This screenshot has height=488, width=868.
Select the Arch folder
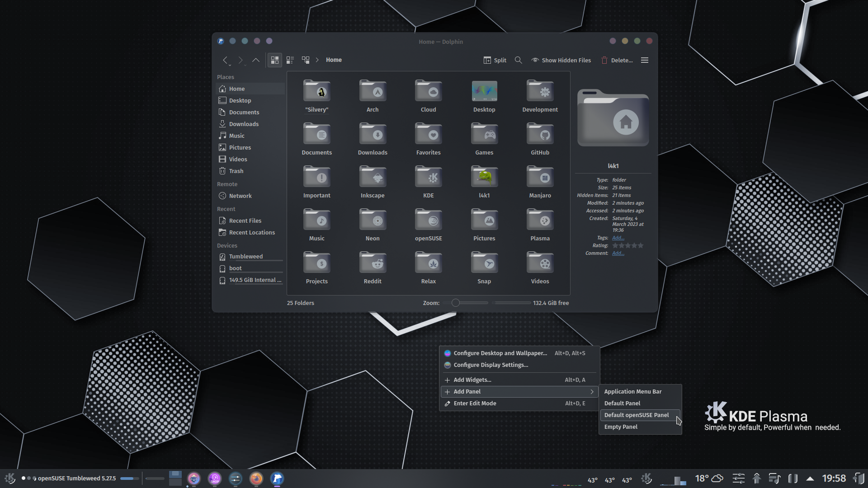tap(373, 97)
